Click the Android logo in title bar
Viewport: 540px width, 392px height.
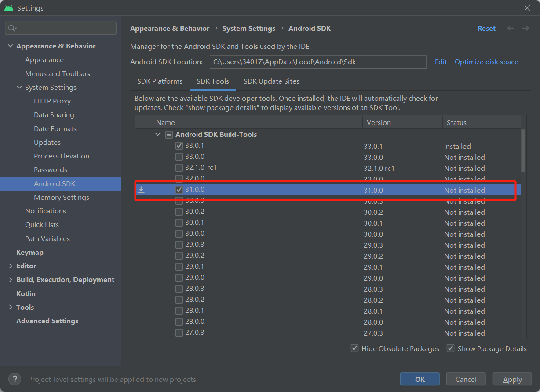coord(9,8)
